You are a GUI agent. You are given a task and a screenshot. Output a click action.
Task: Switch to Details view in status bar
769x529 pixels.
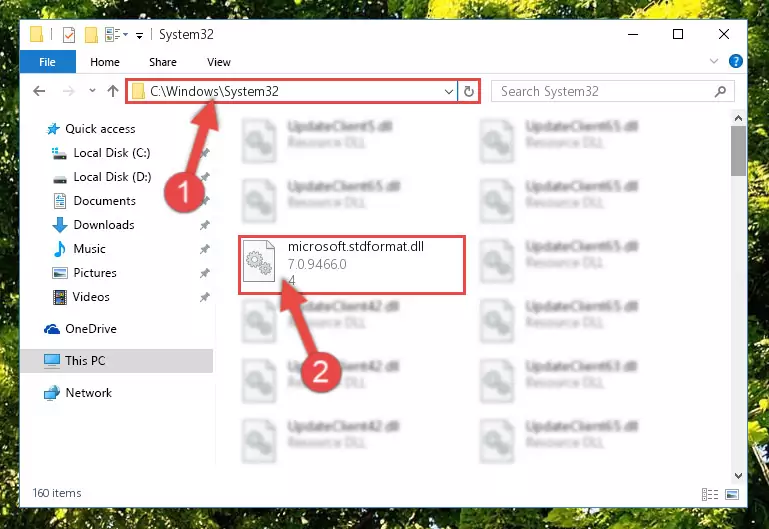click(710, 494)
